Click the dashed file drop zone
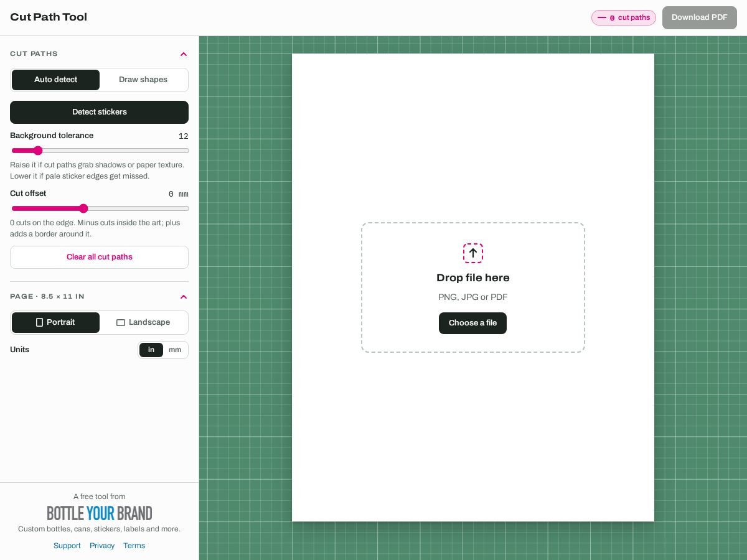 tap(473, 287)
